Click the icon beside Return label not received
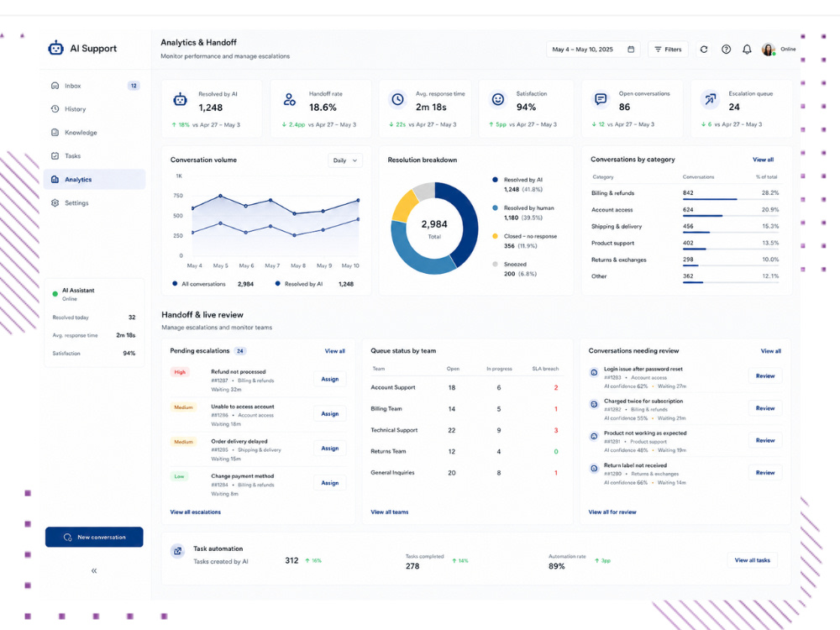Image resolution: width=840 pixels, height=630 pixels. pyautogui.click(x=594, y=469)
